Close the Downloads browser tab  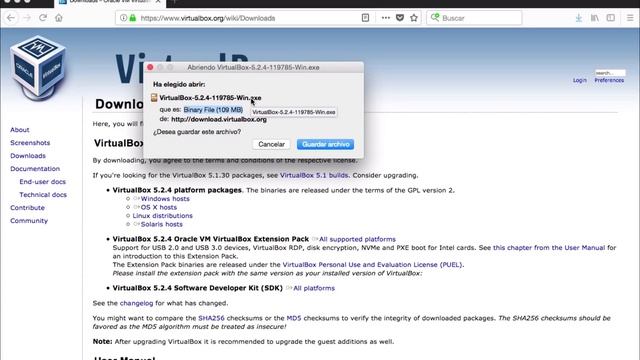pos(158,2)
